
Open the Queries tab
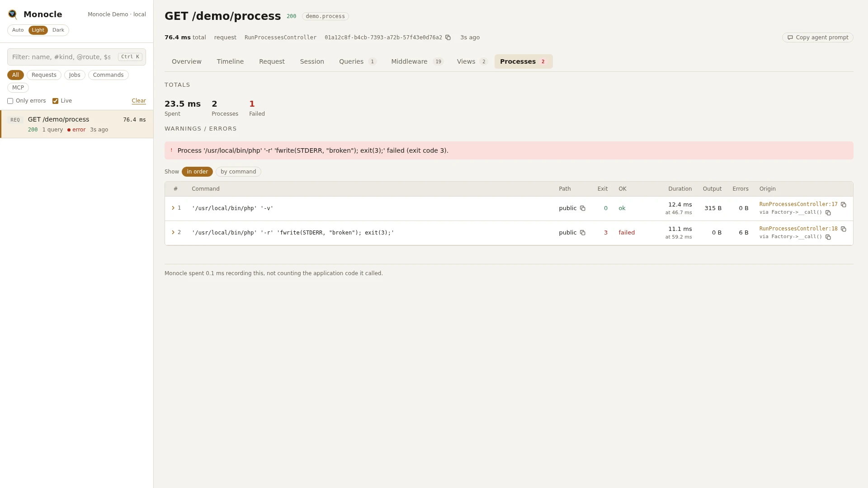[358, 61]
